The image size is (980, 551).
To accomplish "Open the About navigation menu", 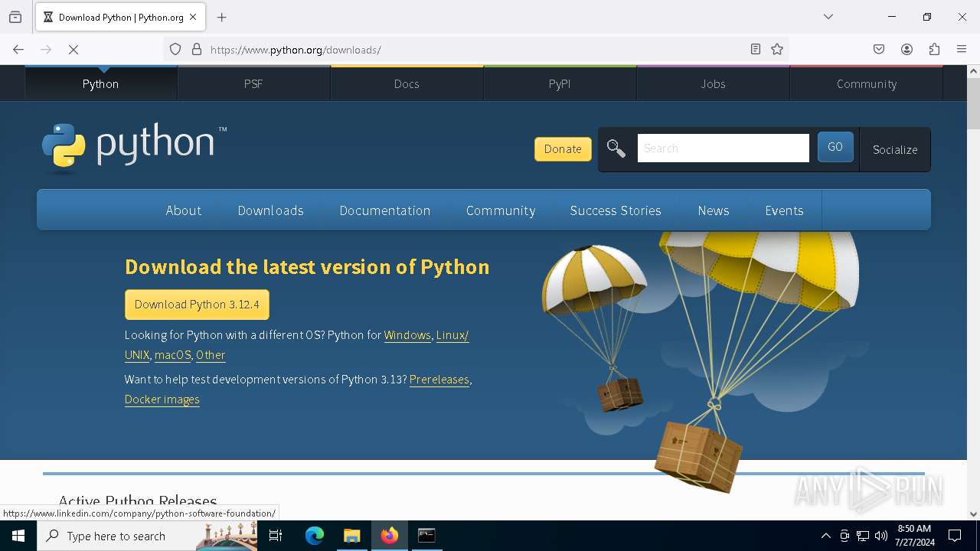I will pyautogui.click(x=184, y=210).
